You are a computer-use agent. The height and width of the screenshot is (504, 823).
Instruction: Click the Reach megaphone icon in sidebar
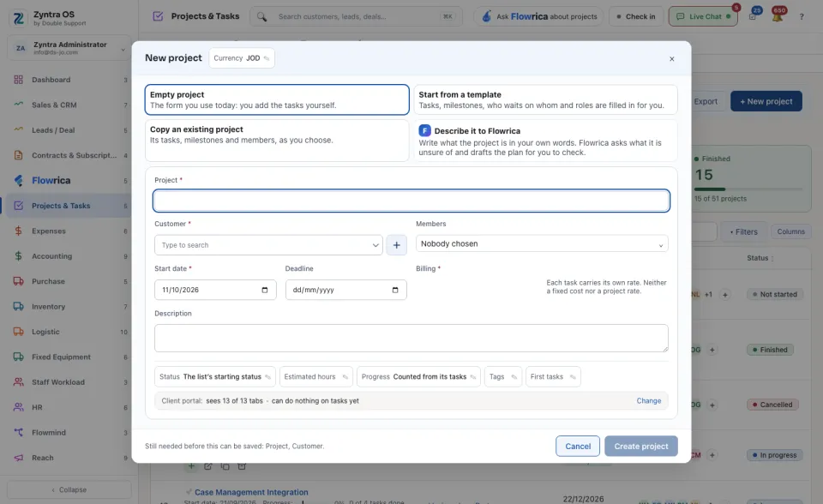point(18,458)
